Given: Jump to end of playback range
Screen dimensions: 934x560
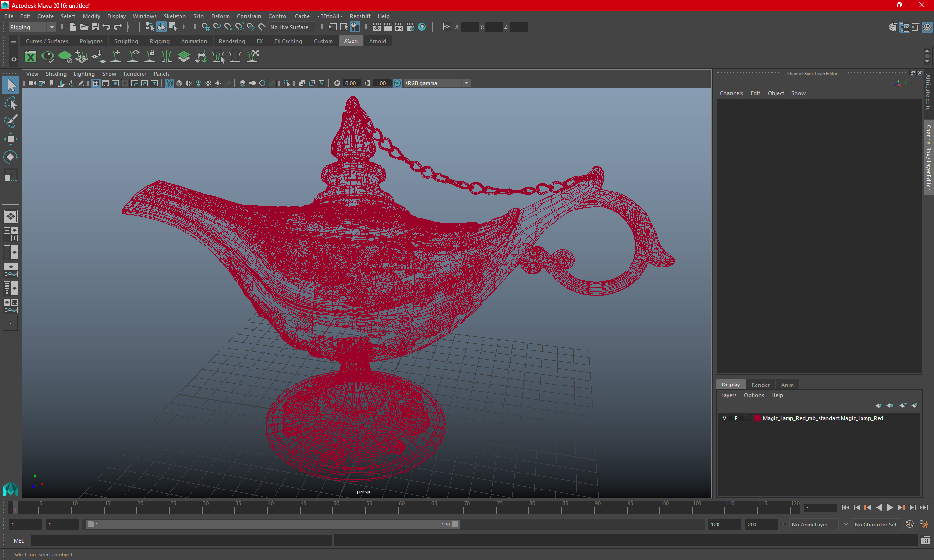Looking at the screenshot, I should (923, 507).
